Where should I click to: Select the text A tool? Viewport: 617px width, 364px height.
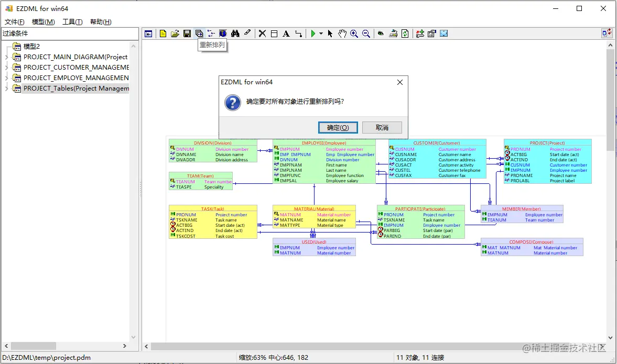[286, 34]
